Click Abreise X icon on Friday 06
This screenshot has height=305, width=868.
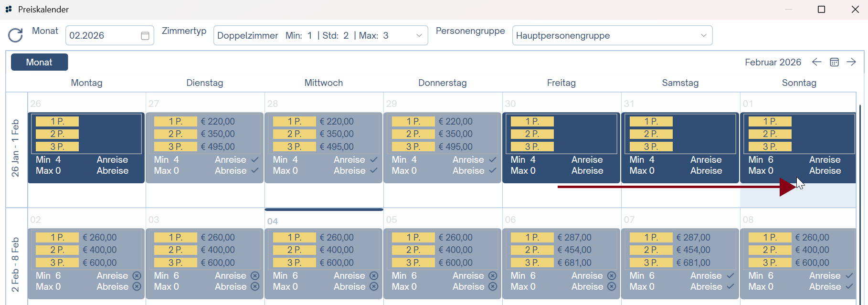tap(612, 286)
